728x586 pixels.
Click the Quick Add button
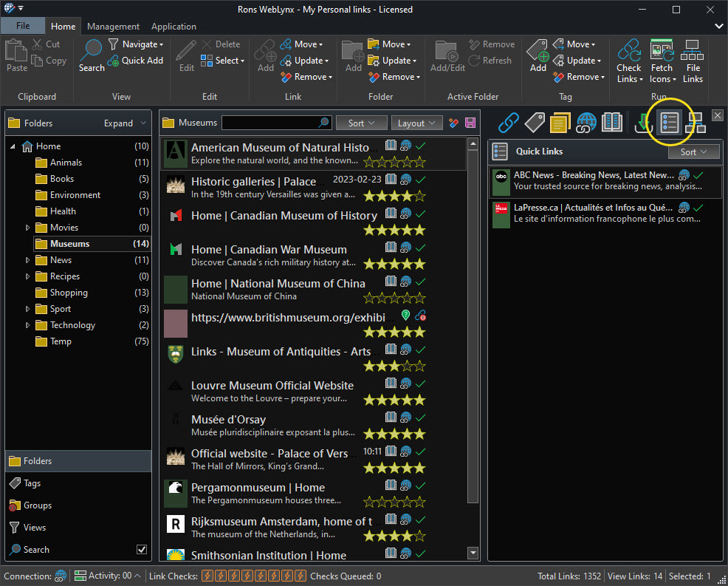point(136,61)
